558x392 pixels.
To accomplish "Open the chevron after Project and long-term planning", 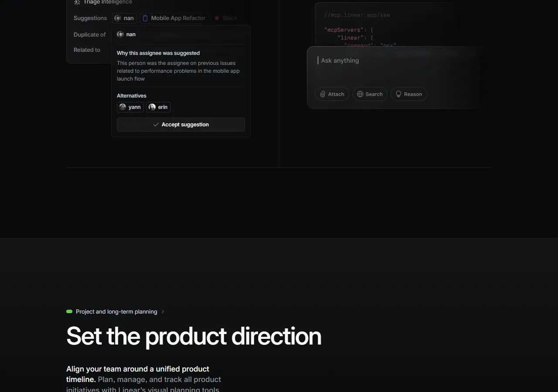I will pyautogui.click(x=163, y=311).
